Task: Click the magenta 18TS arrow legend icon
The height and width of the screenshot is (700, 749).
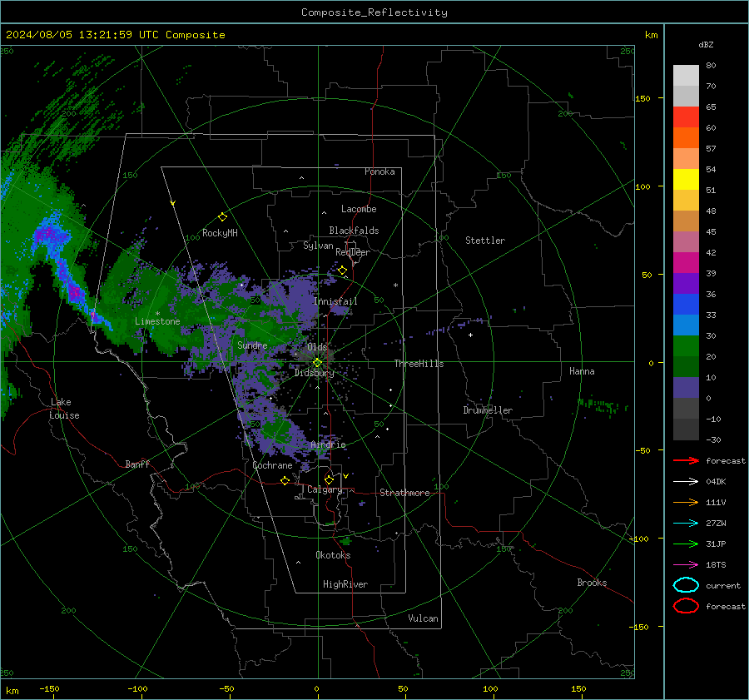Action: pyautogui.click(x=686, y=564)
